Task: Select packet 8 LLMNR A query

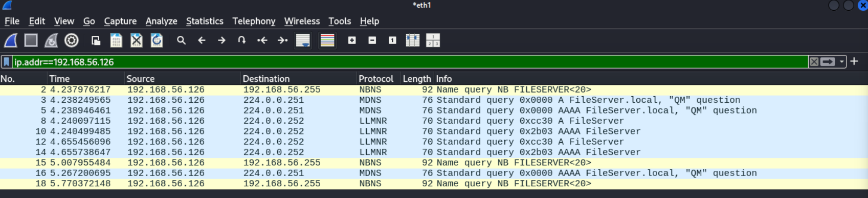Action: coord(434,121)
